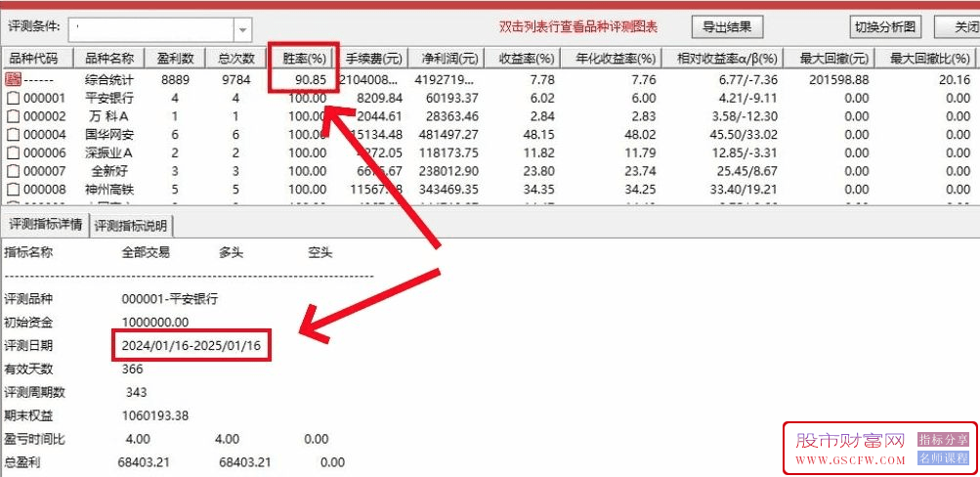Switch to 评测指标详情 tab

pyautogui.click(x=45, y=225)
